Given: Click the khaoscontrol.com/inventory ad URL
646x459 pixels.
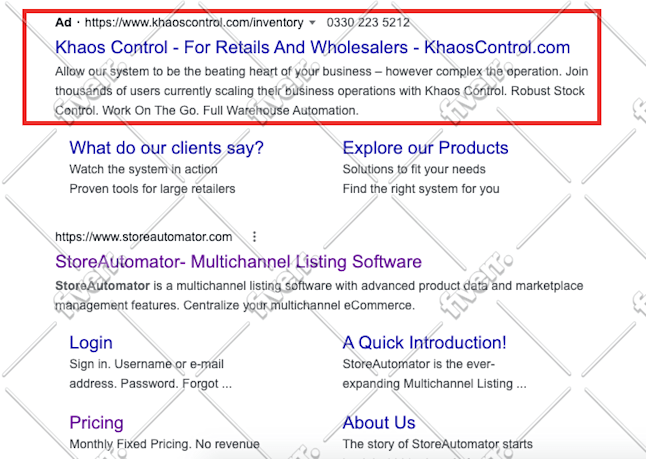Looking at the screenshot, I should coord(194,22).
